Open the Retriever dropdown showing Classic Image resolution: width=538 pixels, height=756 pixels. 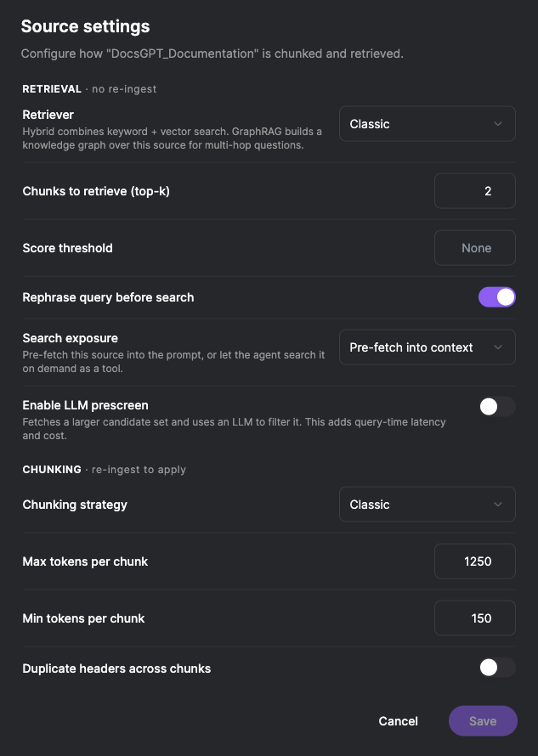[428, 124]
